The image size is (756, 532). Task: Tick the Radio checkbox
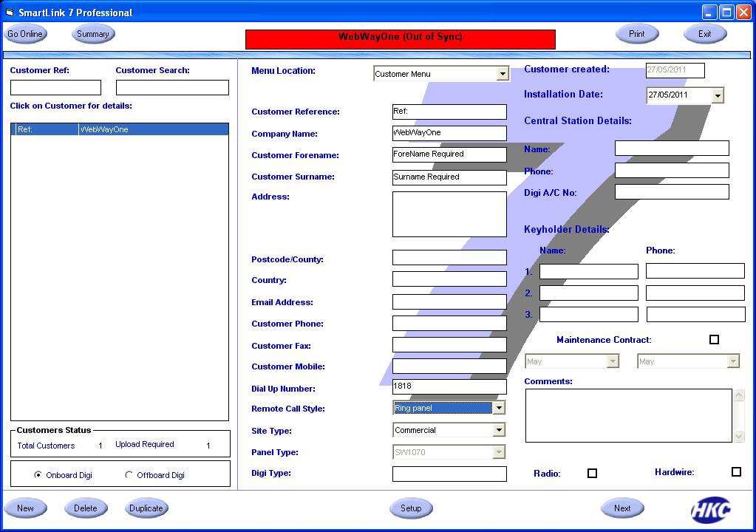592,473
